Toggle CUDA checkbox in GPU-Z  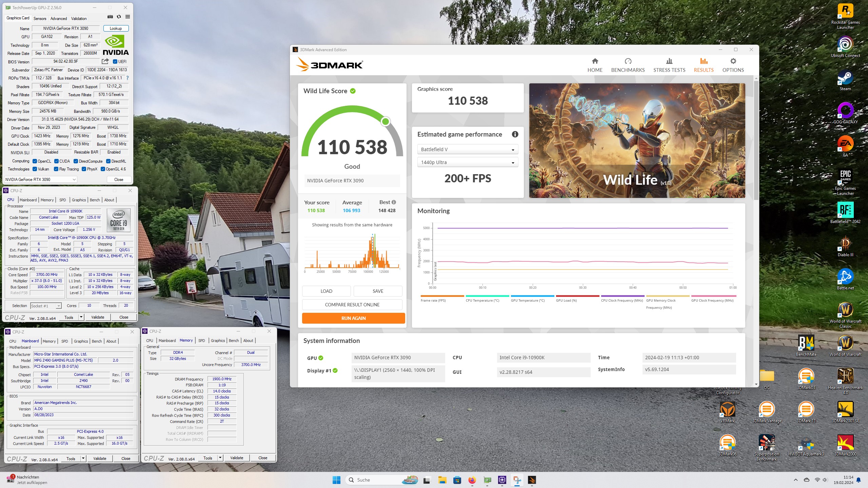pyautogui.click(x=56, y=161)
